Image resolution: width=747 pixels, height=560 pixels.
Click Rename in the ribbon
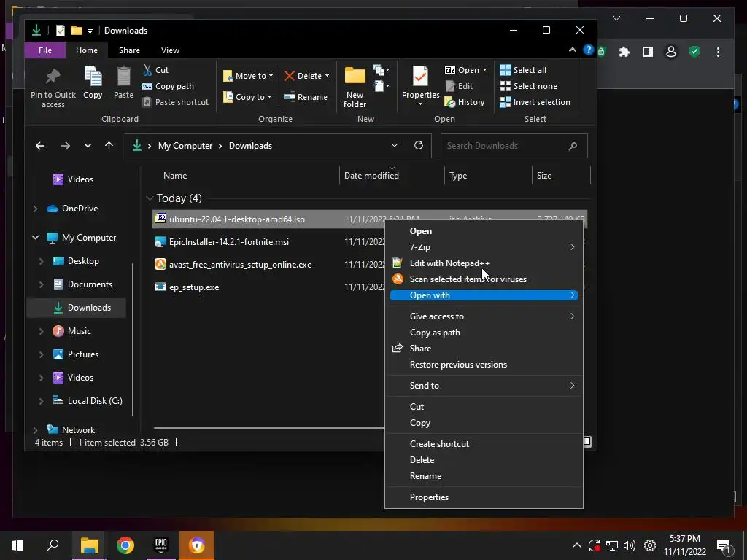[x=306, y=97]
